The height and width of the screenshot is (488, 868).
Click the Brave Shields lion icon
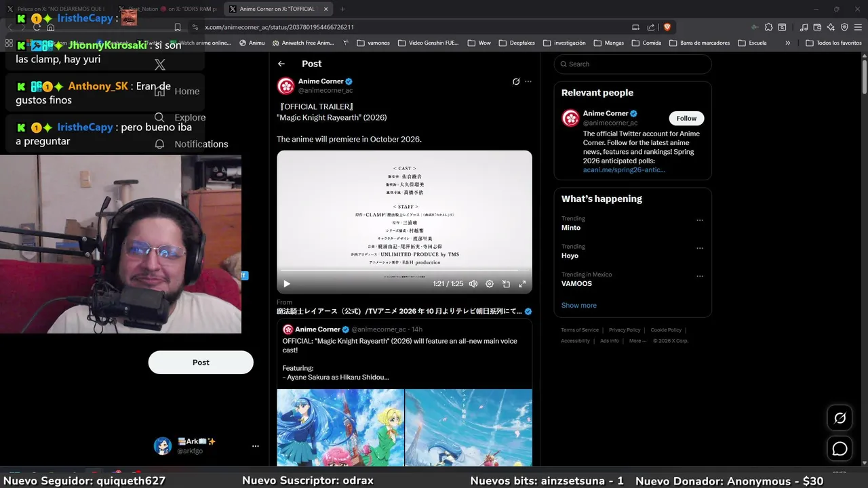[667, 27]
